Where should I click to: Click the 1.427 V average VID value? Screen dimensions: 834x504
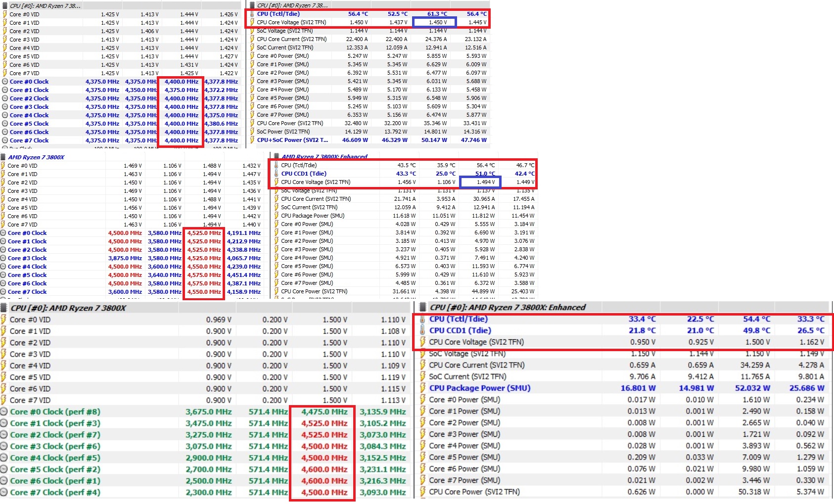click(x=229, y=56)
